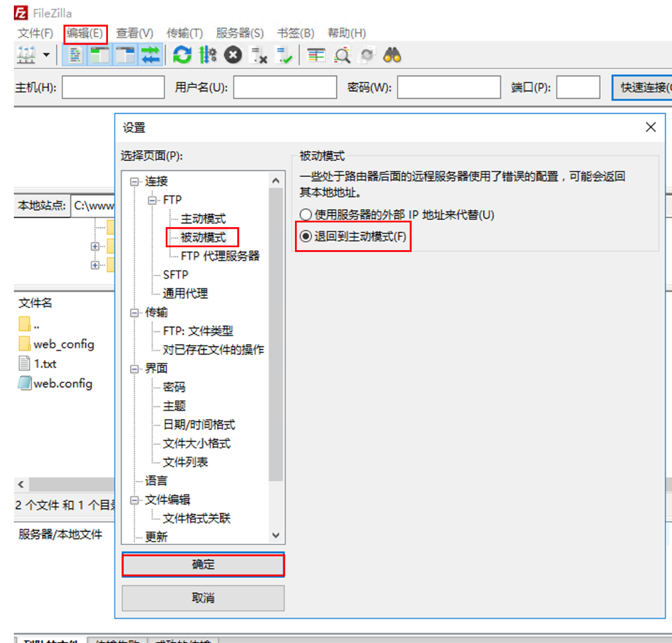
Task: Click the 主机(H) host input field
Action: pos(113,88)
